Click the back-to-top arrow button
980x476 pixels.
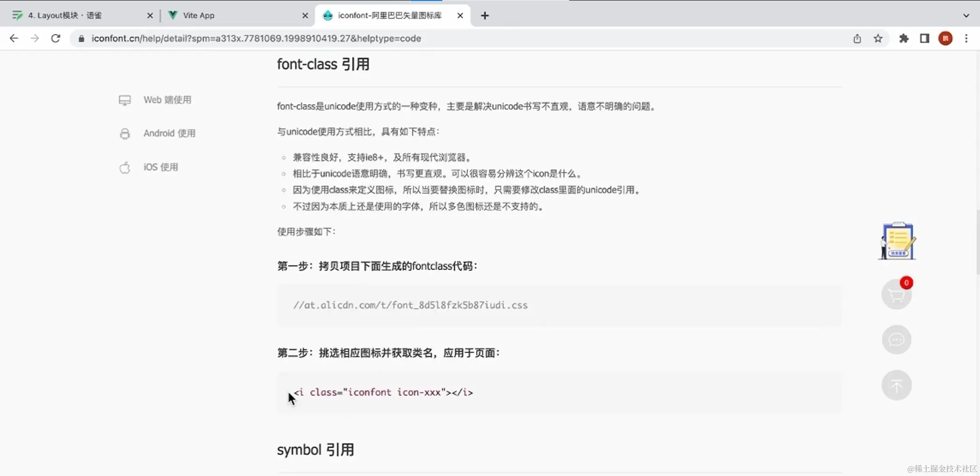point(896,385)
